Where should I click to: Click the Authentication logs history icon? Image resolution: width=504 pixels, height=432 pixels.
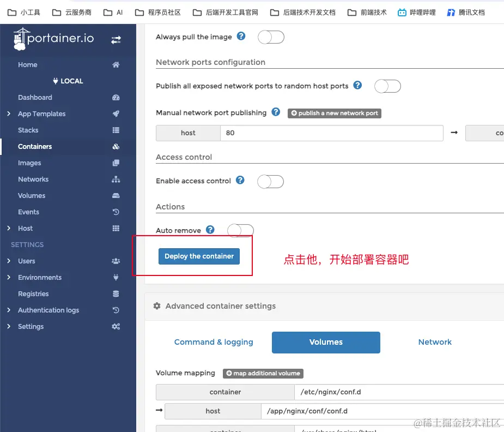click(116, 310)
